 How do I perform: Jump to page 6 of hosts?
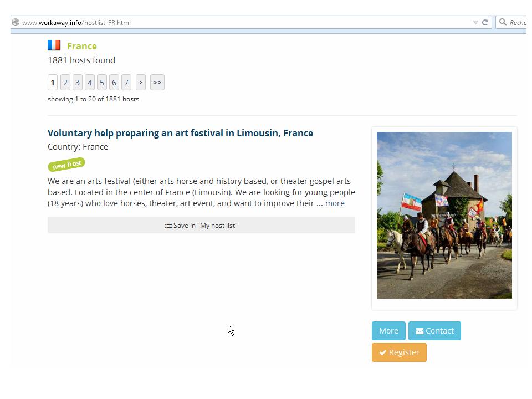[x=114, y=83]
